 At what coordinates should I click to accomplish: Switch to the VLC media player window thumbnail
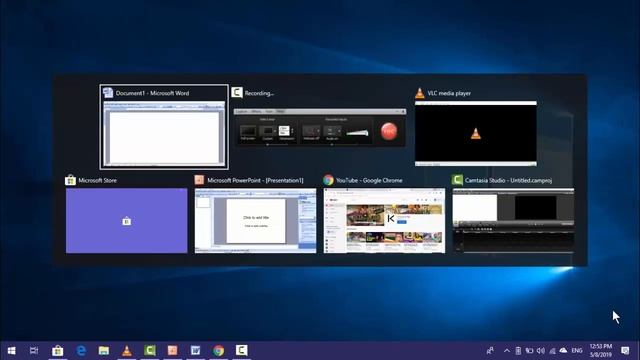pos(476,133)
